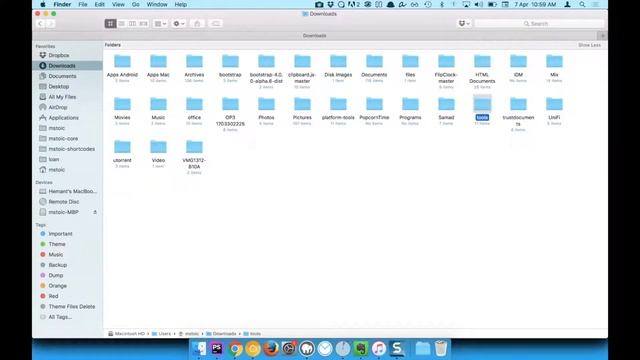640x360 pixels.
Task: Switch to icon view in toolbar
Action: [x=110, y=24]
